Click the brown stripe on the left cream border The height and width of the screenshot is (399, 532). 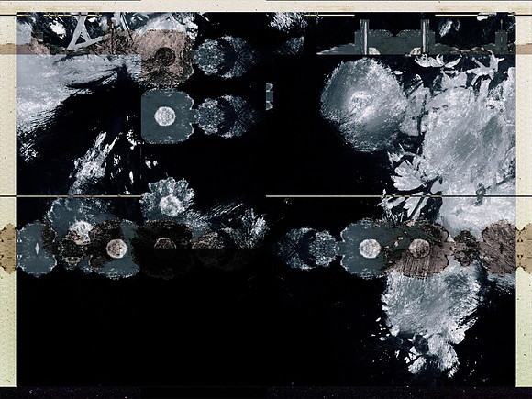[7, 49]
